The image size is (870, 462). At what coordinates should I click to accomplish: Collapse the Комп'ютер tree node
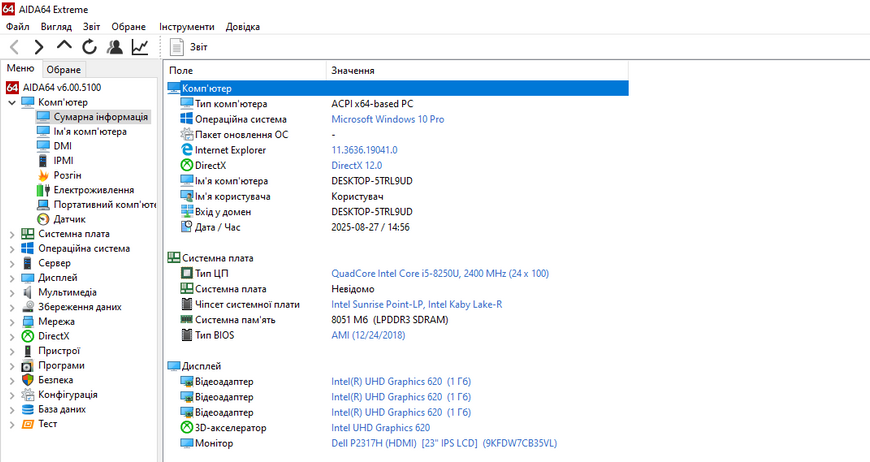click(12, 103)
